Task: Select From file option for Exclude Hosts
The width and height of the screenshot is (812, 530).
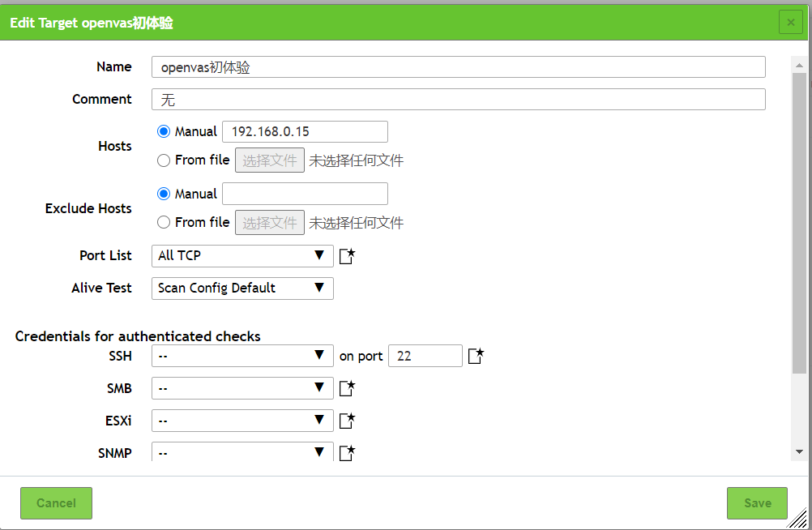Action: point(164,222)
